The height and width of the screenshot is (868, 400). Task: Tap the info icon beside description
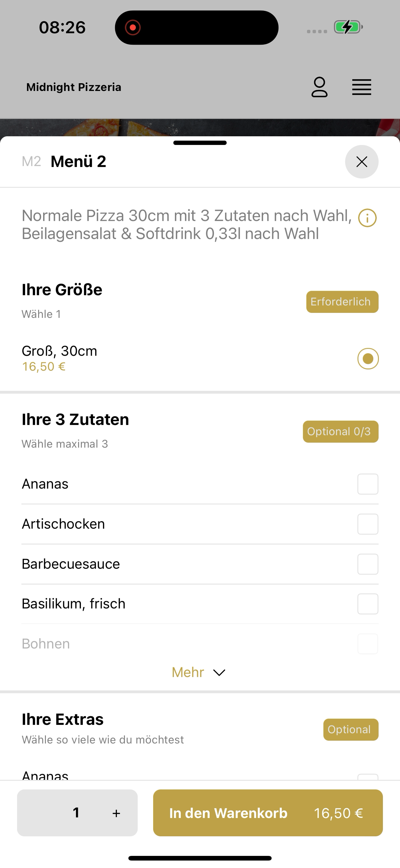[367, 218]
